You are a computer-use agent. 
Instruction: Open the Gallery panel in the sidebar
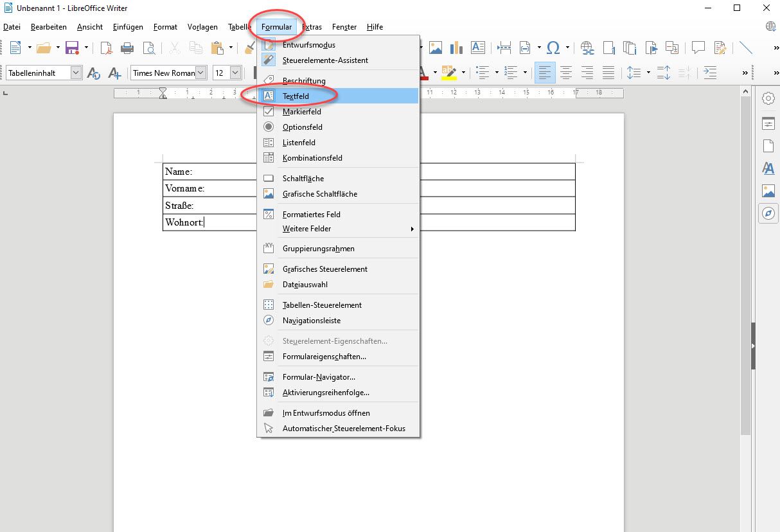tap(768, 191)
